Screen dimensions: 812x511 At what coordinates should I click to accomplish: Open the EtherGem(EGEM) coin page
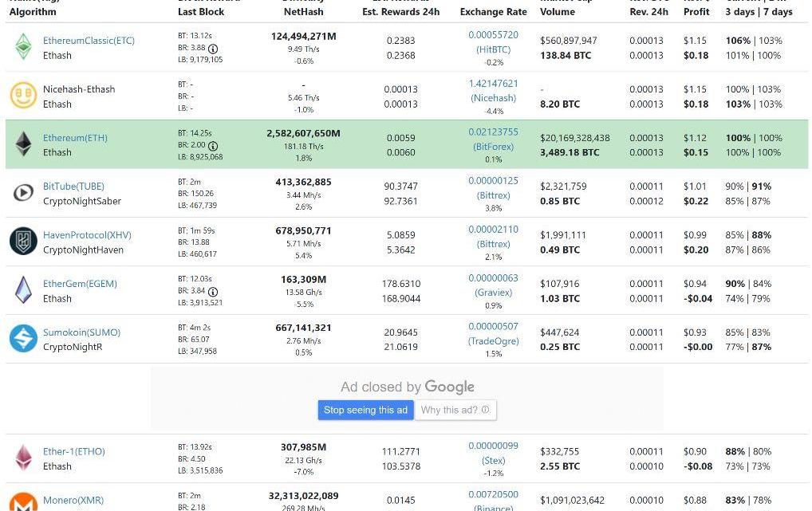80,284
